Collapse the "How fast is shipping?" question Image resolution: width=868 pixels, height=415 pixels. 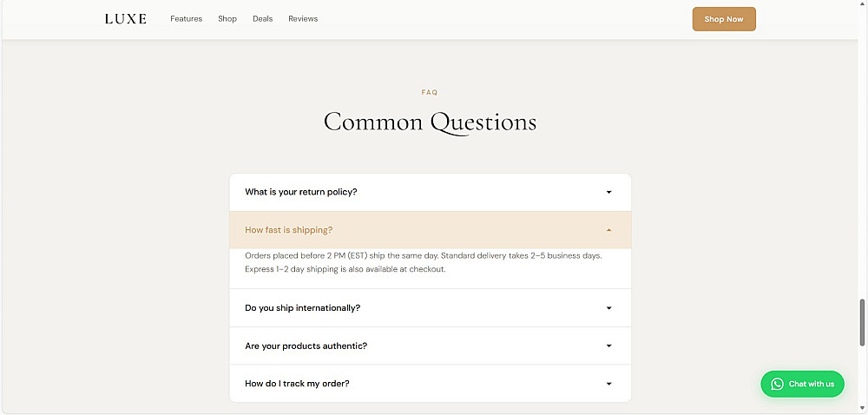point(289,230)
